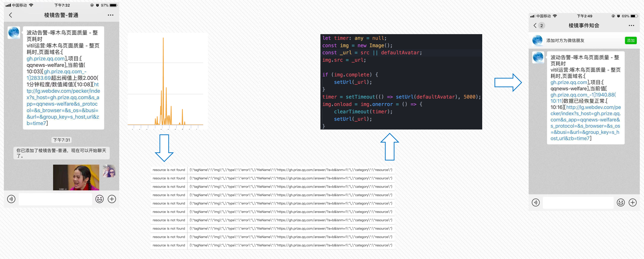Select the 棱镜告警-普通 chat title
This screenshot has height=259, width=644.
(x=61, y=15)
